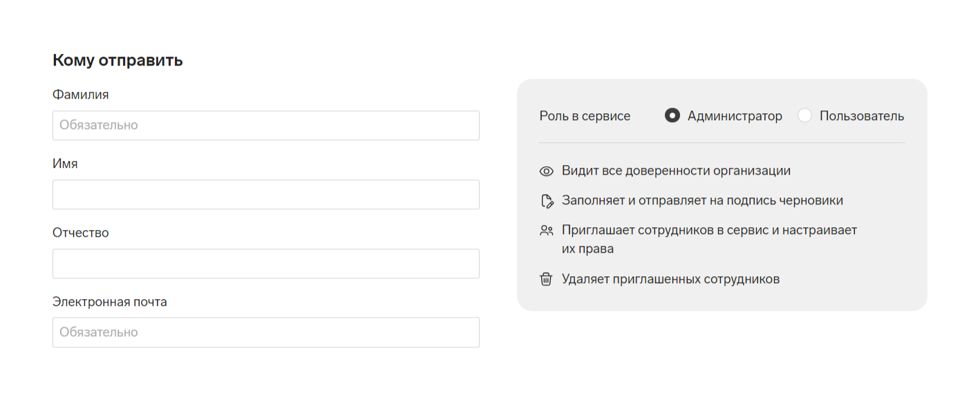Viewport: 980px width, 402px height.
Task: Click the 'Роль в сервисе' label
Action: (x=585, y=116)
